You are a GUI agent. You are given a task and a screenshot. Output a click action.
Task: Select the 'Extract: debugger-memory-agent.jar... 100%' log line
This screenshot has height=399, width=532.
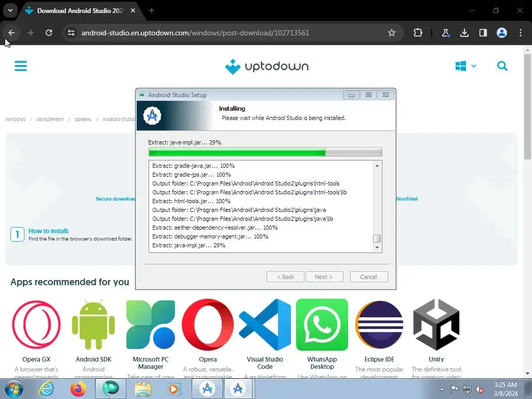tap(210, 236)
